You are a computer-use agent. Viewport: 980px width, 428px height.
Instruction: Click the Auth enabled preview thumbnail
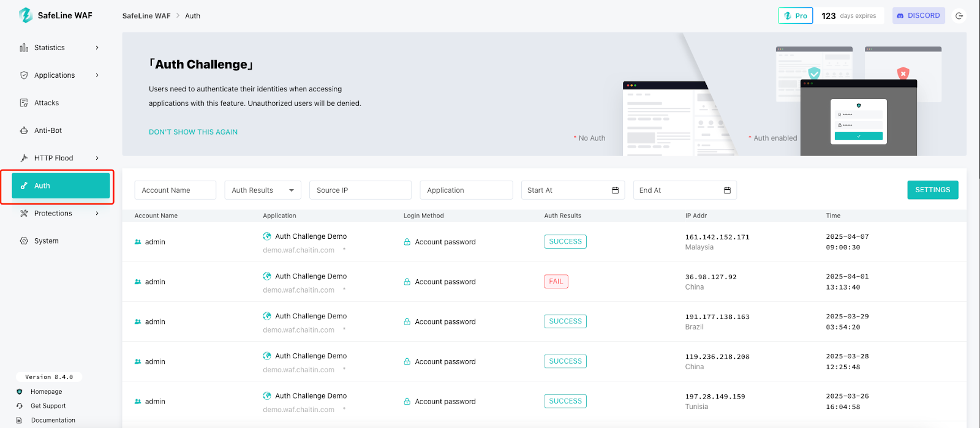click(859, 118)
